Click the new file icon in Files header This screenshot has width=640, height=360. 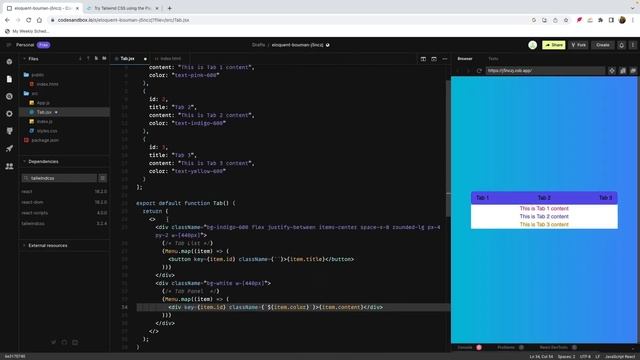[96, 59]
